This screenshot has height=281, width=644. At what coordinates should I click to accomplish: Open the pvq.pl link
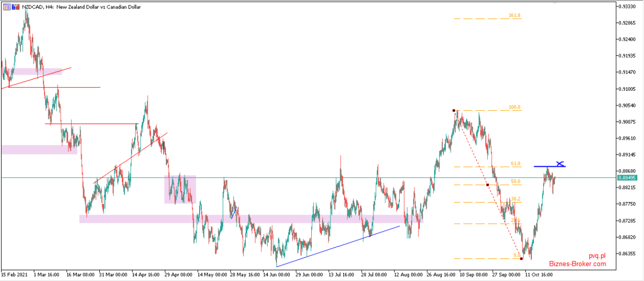click(596, 256)
